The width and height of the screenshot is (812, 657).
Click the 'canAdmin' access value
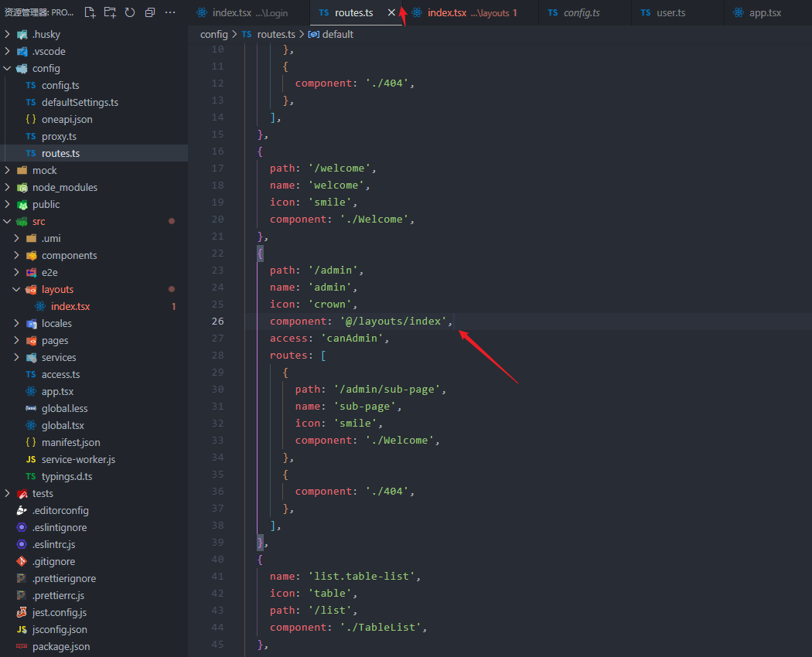[352, 338]
